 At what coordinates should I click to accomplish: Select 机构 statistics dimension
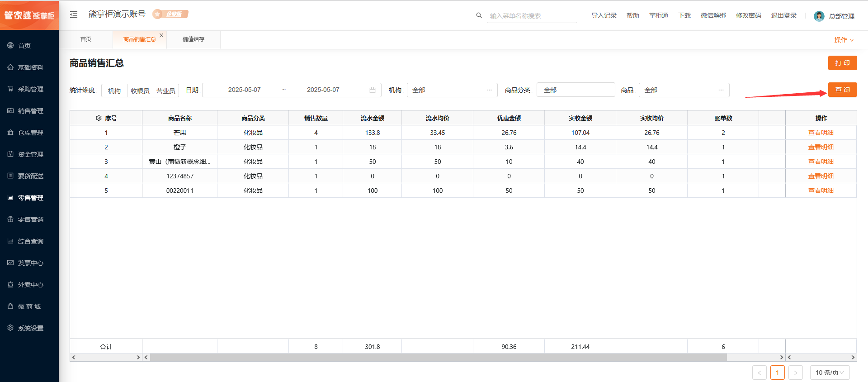point(114,91)
